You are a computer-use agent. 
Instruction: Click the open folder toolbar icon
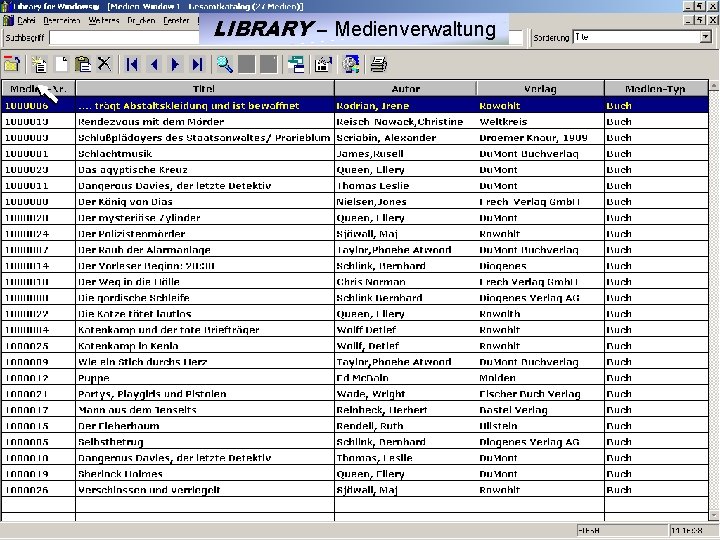pyautogui.click(x=12, y=64)
